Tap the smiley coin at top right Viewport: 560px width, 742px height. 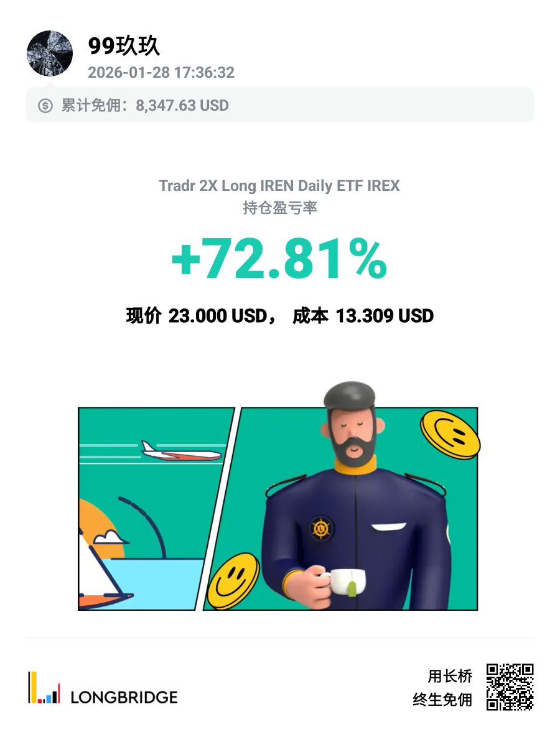tap(450, 434)
